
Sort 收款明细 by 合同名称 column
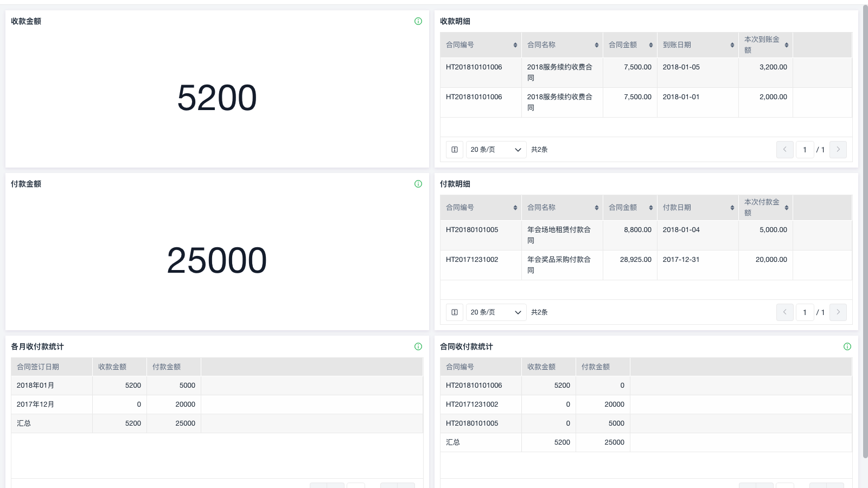597,45
